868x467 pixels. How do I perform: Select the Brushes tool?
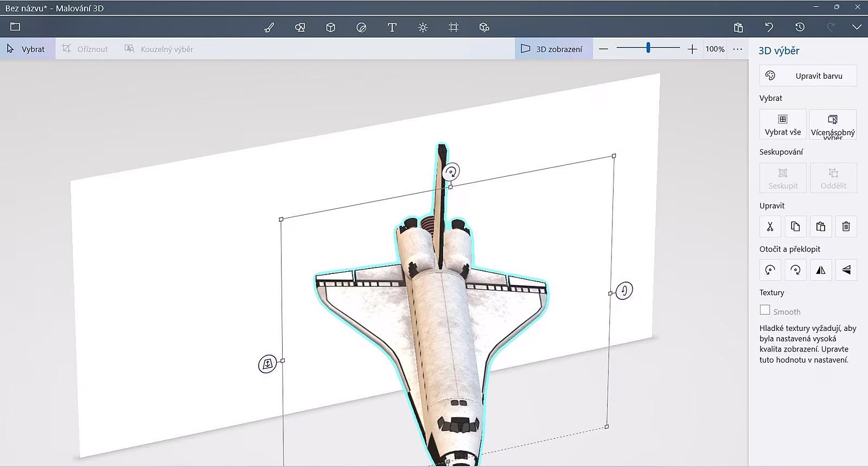pos(269,27)
